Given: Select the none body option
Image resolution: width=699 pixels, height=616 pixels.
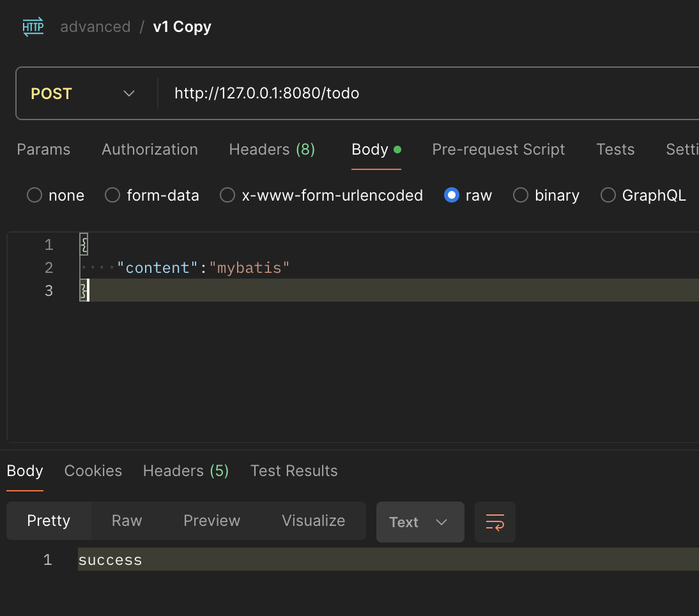Looking at the screenshot, I should tap(56, 196).
